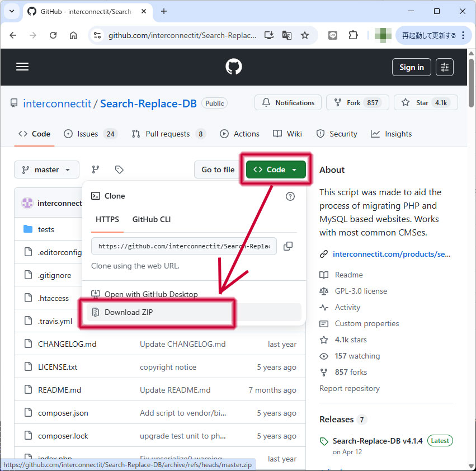Switch to the Security tab
476x471 pixels.
point(337,134)
